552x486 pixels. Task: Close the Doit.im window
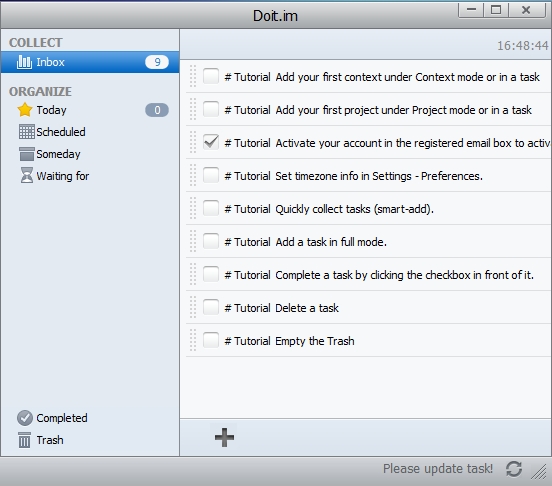pyautogui.click(x=526, y=10)
